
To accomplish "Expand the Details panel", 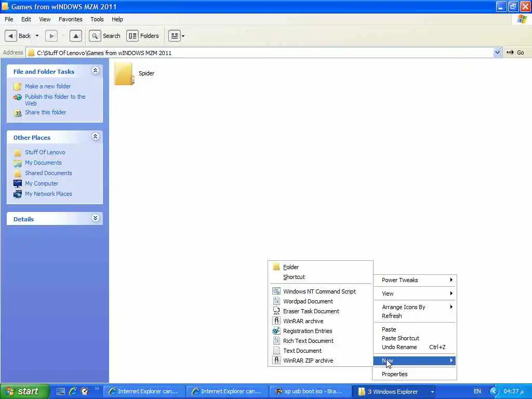I will click(x=96, y=218).
